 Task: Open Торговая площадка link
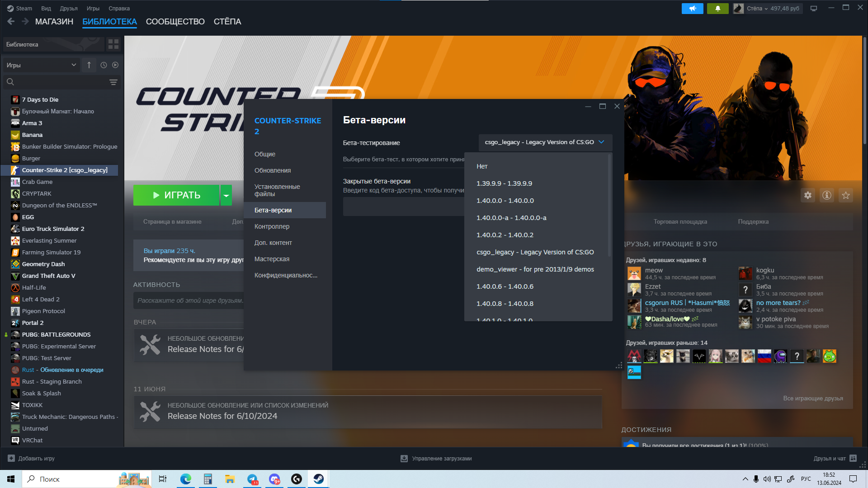(x=680, y=222)
